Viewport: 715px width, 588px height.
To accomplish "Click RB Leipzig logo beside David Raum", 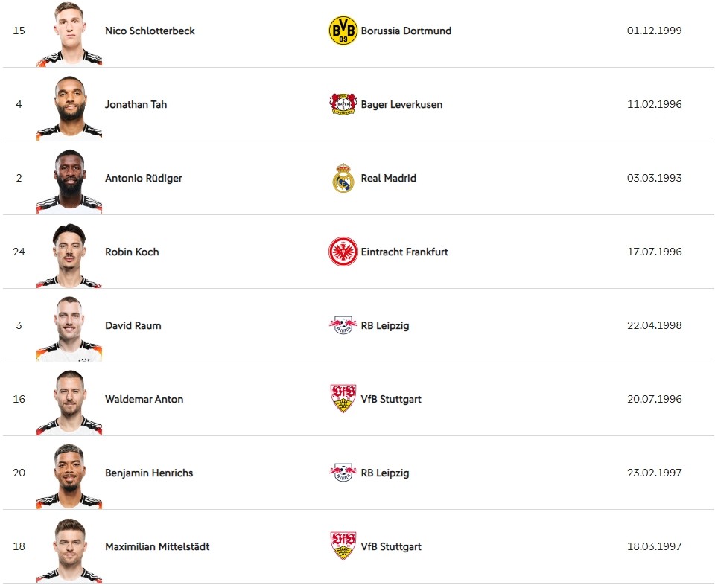I will [x=343, y=325].
